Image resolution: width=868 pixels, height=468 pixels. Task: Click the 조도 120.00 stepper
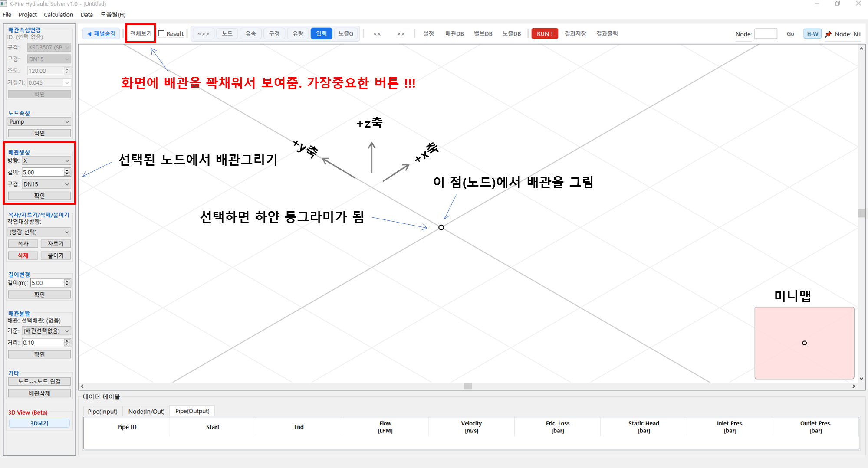click(67, 71)
